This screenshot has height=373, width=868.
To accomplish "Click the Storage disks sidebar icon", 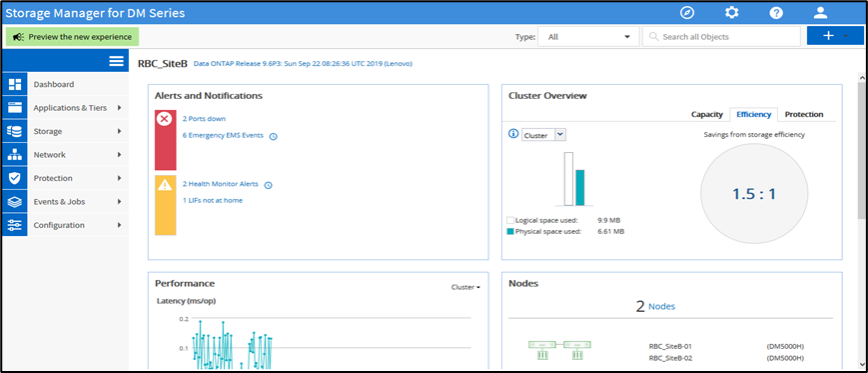I will [14, 131].
